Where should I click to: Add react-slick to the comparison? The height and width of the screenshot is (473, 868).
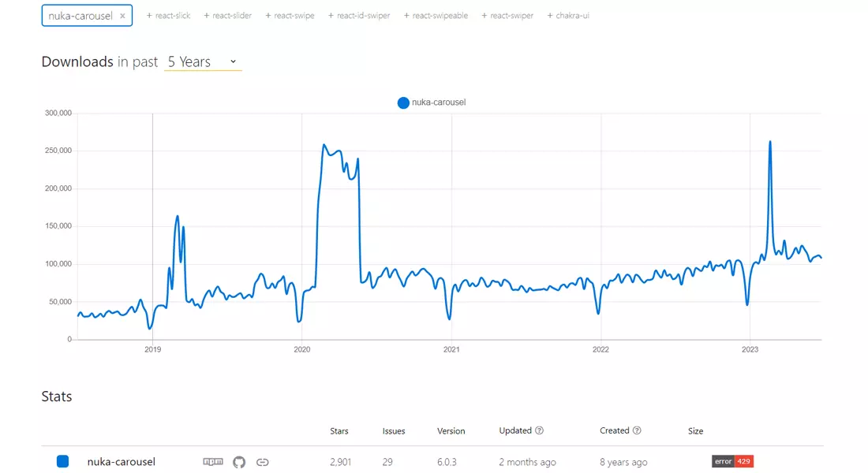(x=168, y=16)
